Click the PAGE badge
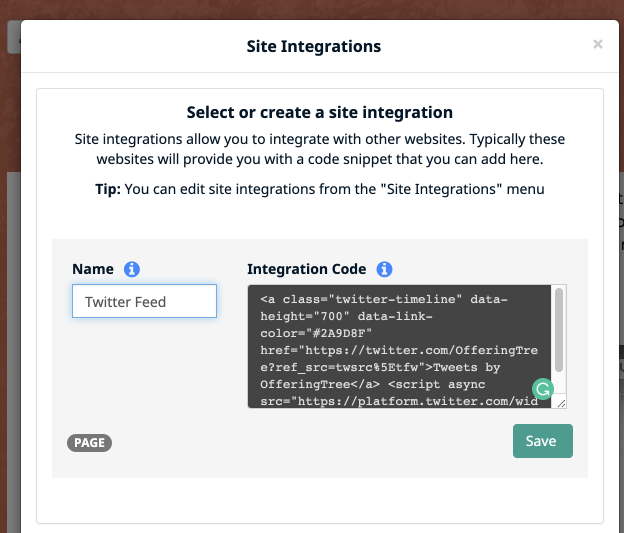Viewport: 624px width, 533px height. point(90,443)
